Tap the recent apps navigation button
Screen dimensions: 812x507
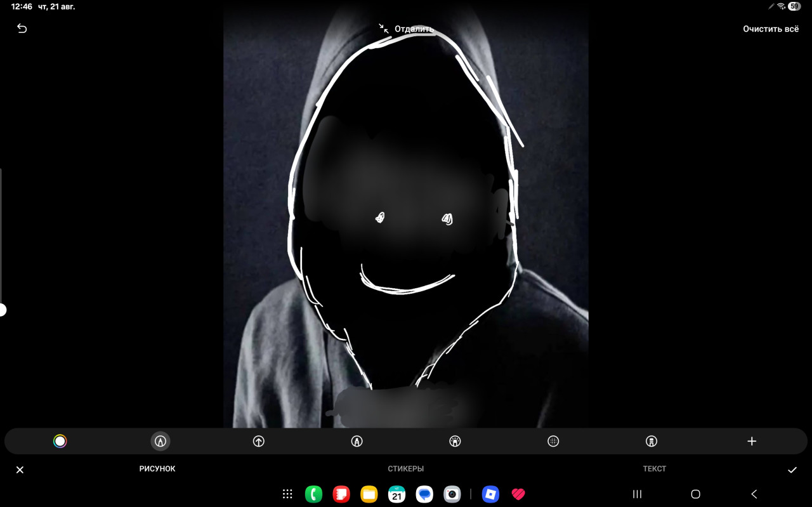(638, 494)
